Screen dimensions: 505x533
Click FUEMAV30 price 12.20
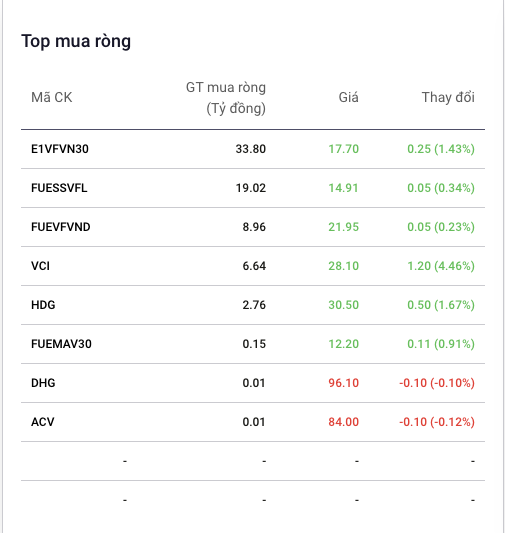(x=343, y=344)
